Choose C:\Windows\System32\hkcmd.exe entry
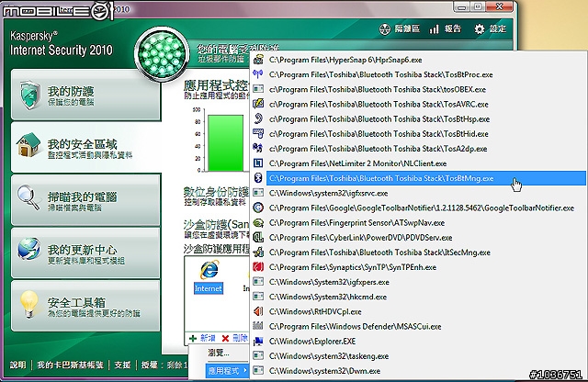Image resolution: width=588 pixels, height=382 pixels. click(328, 297)
